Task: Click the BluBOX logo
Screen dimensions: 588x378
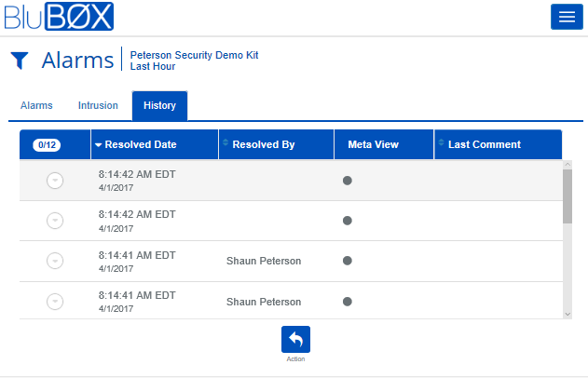Action: (58, 17)
